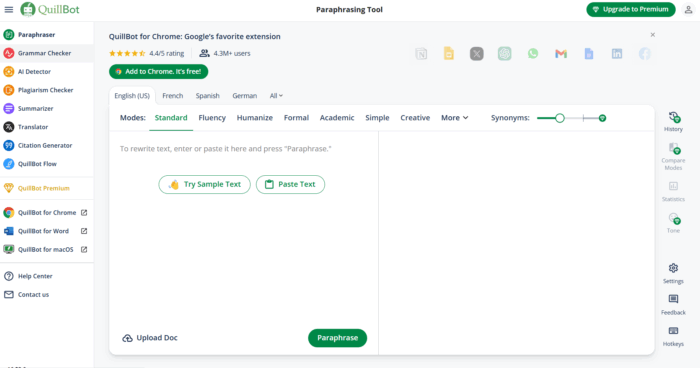700x368 pixels.
Task: Select the Spanish language tab
Action: [208, 96]
